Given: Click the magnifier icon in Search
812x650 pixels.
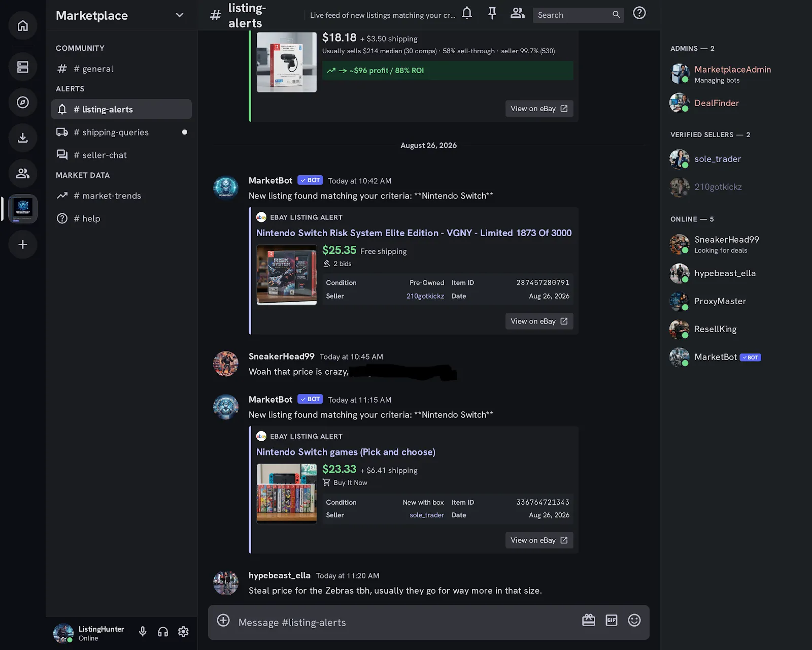Looking at the screenshot, I should click(616, 15).
